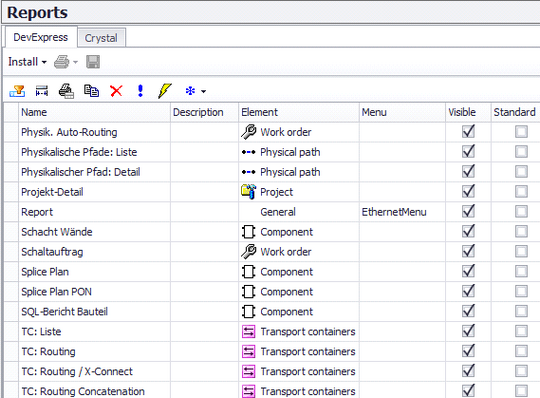Uncheck Visible for Splice Plan PON
540x398 pixels.
click(x=468, y=291)
